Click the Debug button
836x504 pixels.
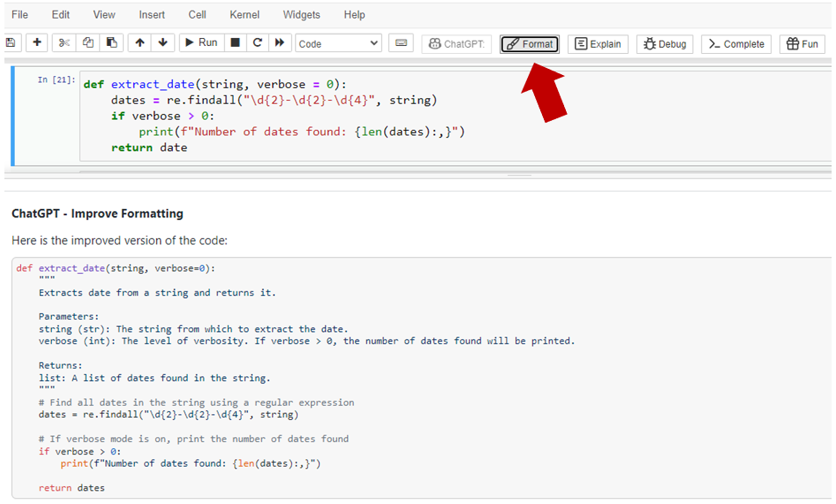[x=665, y=44]
